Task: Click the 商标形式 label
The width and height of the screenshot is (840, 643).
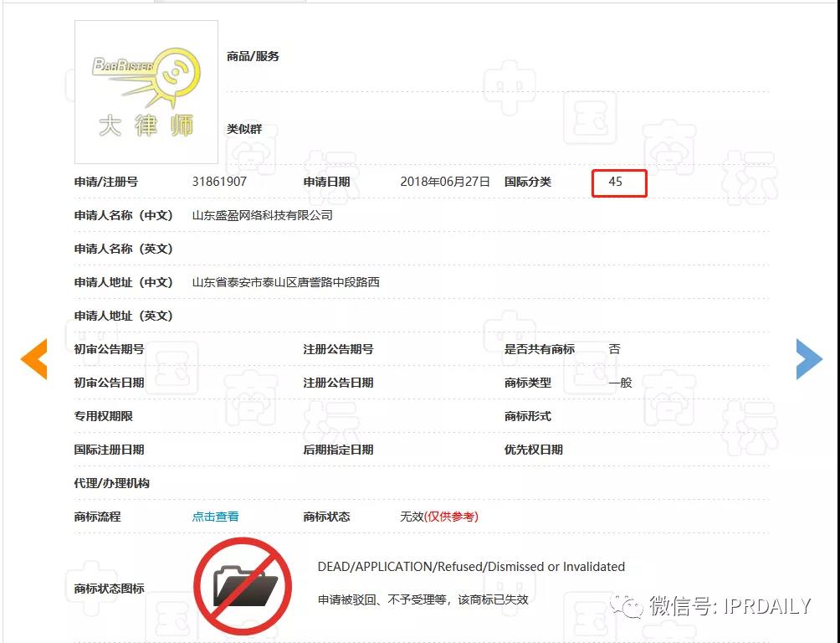Action: 528,416
